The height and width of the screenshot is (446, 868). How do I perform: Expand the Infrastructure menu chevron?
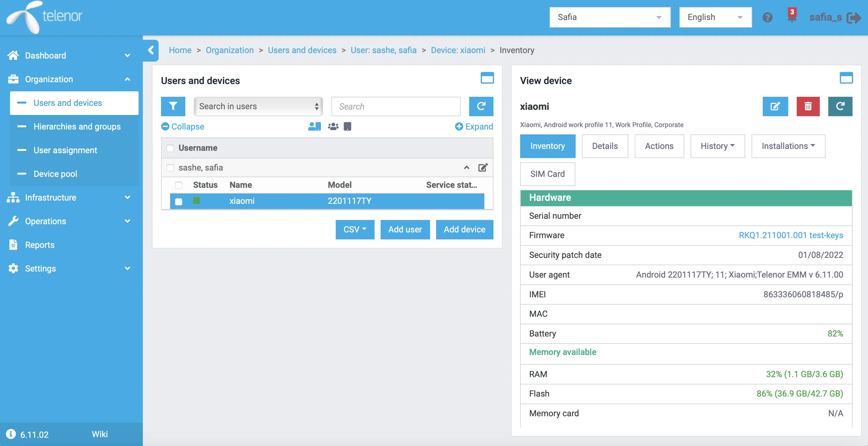tap(127, 197)
